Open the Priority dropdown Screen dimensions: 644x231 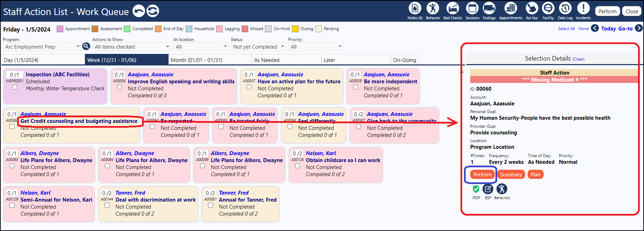(x=316, y=47)
